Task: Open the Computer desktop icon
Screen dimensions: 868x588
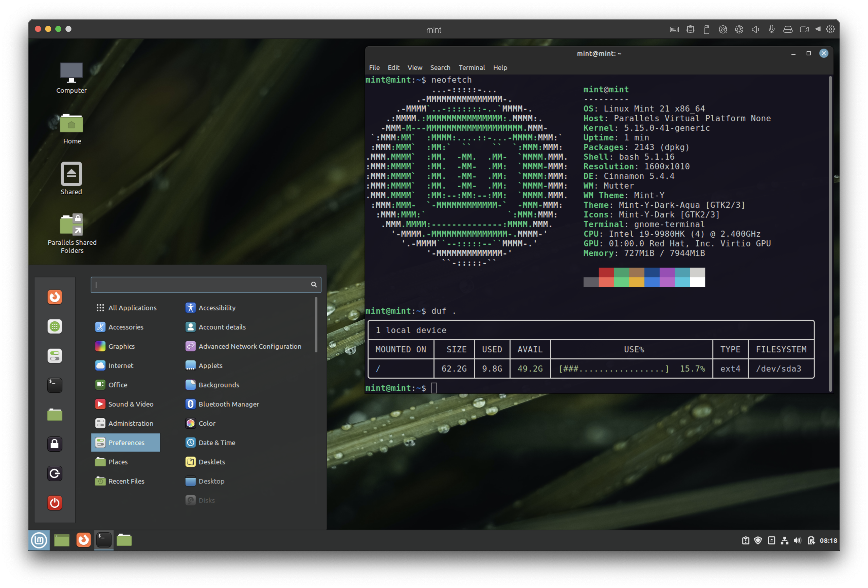Action: [71, 78]
